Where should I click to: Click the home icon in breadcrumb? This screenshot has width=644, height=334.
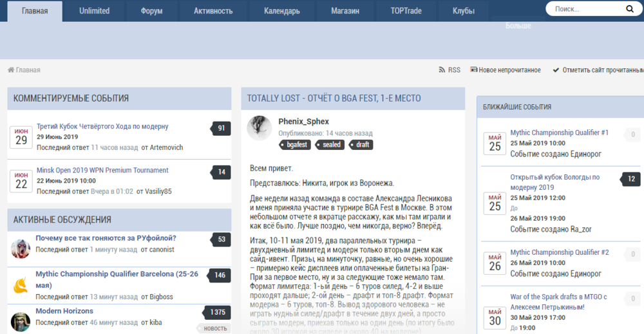11,70
